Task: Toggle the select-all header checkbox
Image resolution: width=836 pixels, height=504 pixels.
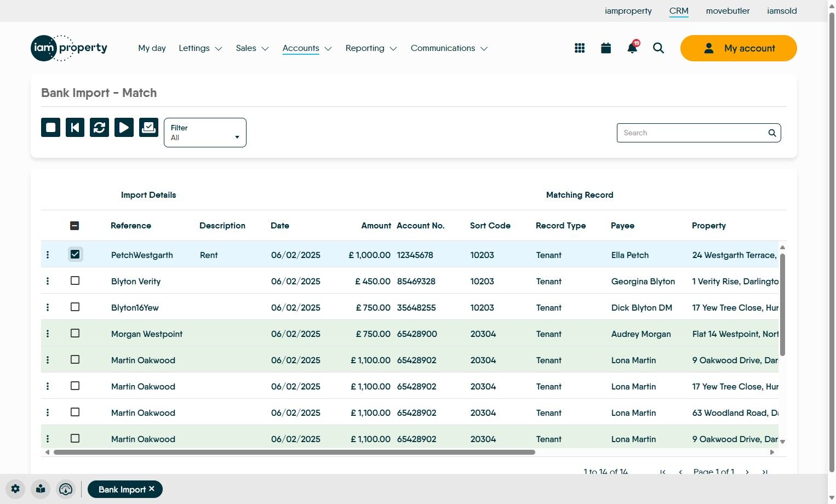Action: coord(75,226)
